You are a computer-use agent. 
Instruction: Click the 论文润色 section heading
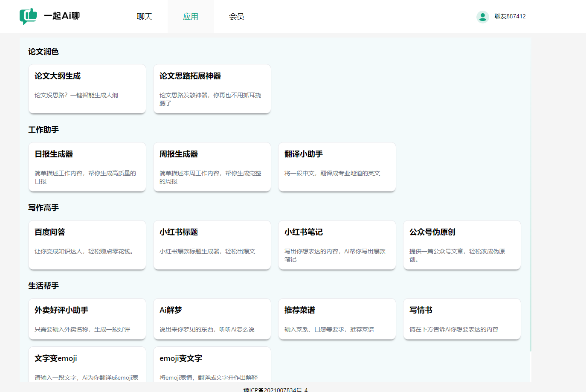coord(44,52)
